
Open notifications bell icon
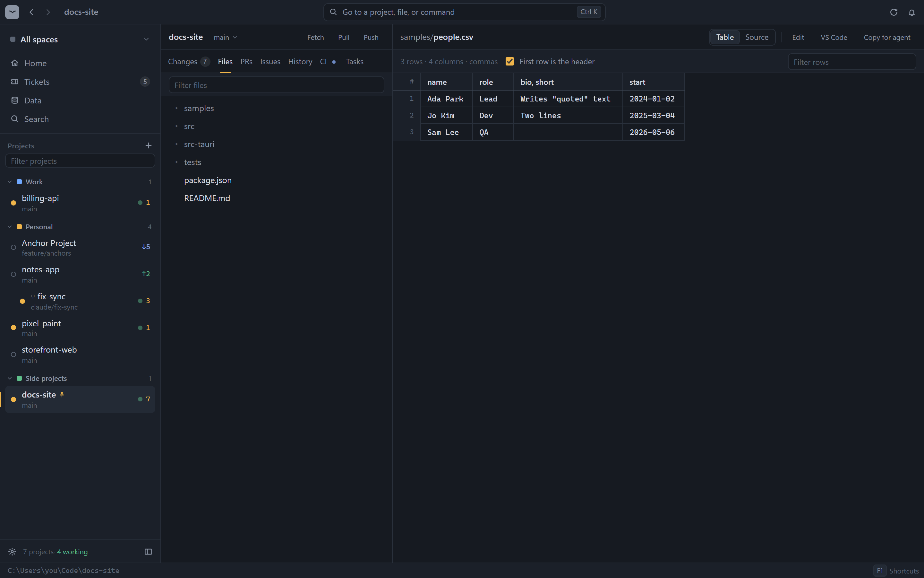(x=912, y=13)
